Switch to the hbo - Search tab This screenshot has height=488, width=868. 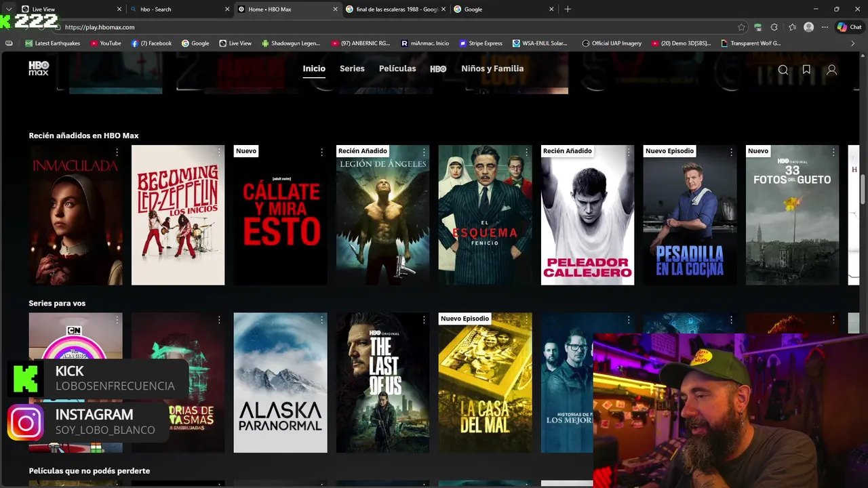(180, 9)
